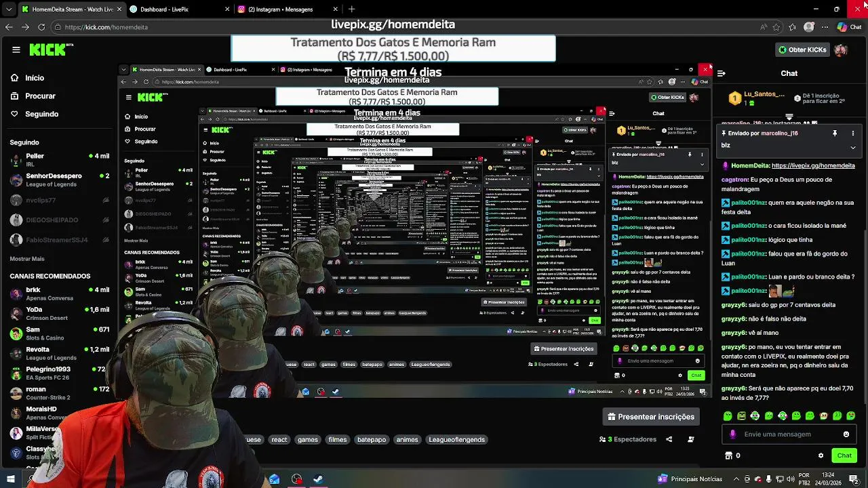Select the animes tag

407,439
